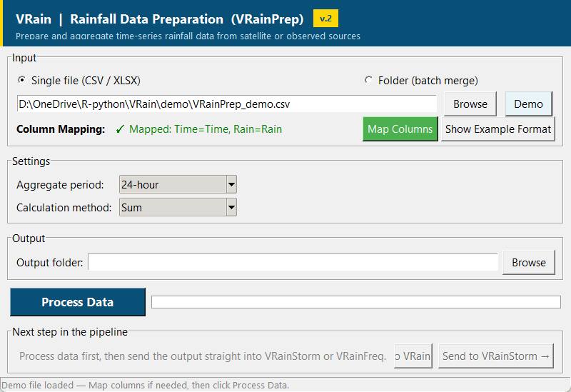
Task: Open Map Columns dialog
Action: coord(400,129)
